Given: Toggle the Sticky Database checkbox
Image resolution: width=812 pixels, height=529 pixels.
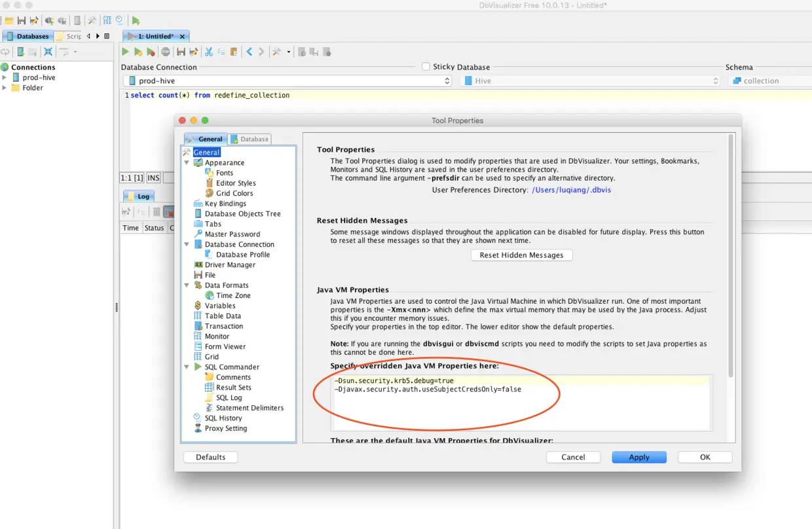Looking at the screenshot, I should point(426,67).
